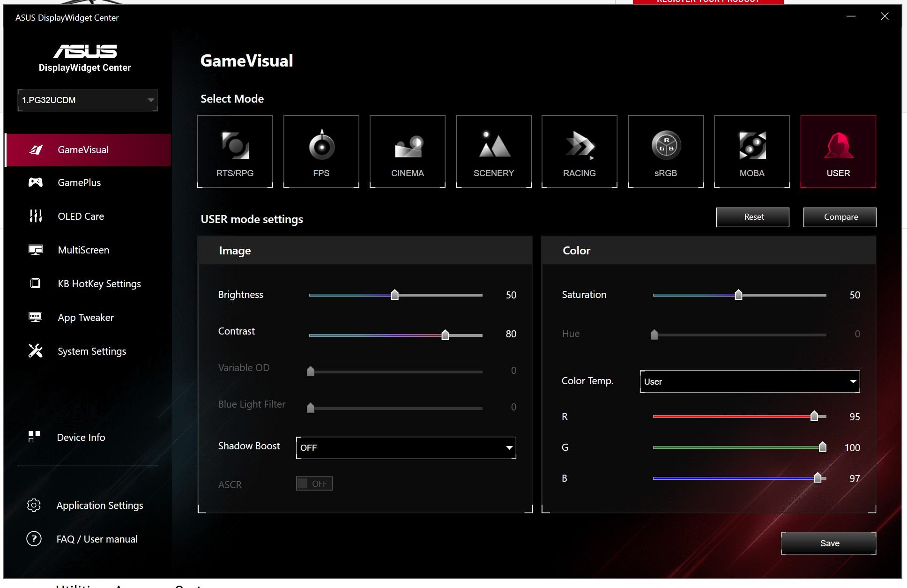Viewport: 907px width, 588px height.
Task: Expand the Shadow Boost dropdown
Action: click(406, 447)
